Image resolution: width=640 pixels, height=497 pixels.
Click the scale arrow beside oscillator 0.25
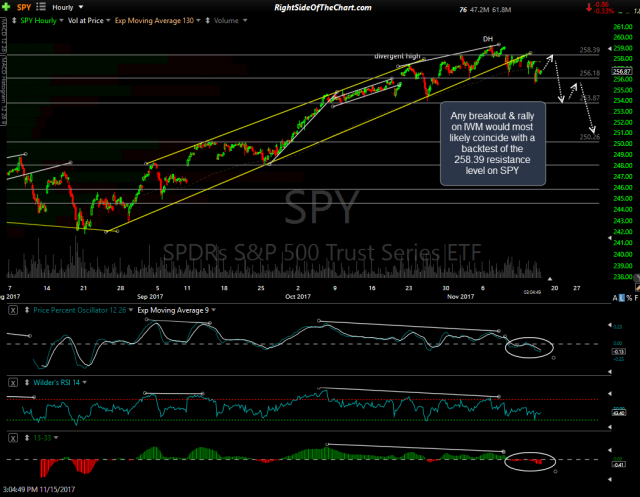pyautogui.click(x=610, y=325)
